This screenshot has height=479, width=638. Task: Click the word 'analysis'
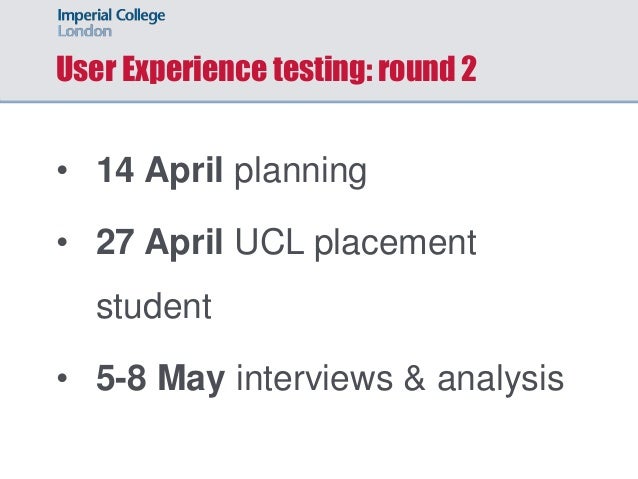500,380
